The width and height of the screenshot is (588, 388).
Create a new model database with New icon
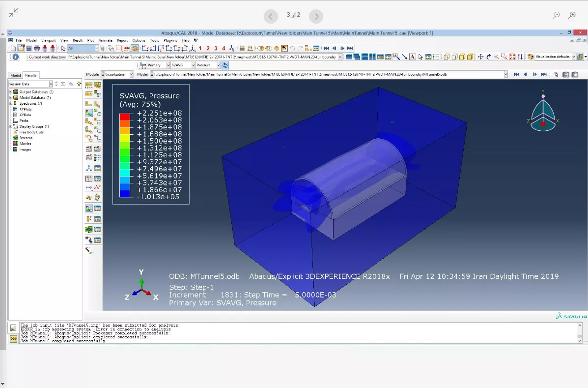(x=13, y=48)
